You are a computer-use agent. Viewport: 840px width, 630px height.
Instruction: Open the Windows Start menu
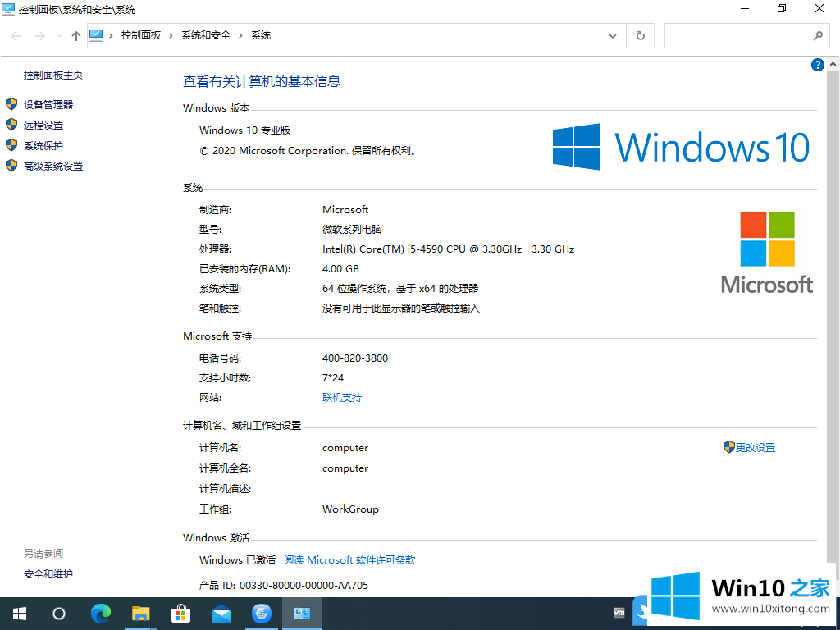20,614
